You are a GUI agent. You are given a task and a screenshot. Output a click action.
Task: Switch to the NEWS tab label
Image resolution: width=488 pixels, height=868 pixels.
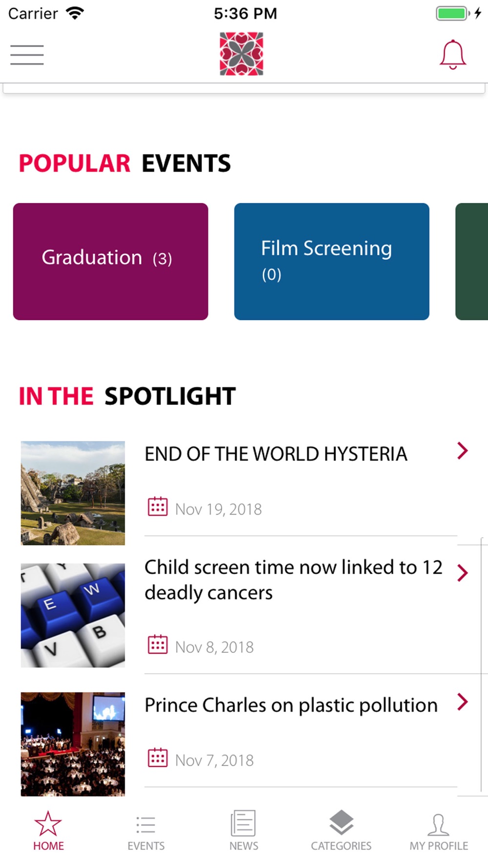click(x=244, y=846)
